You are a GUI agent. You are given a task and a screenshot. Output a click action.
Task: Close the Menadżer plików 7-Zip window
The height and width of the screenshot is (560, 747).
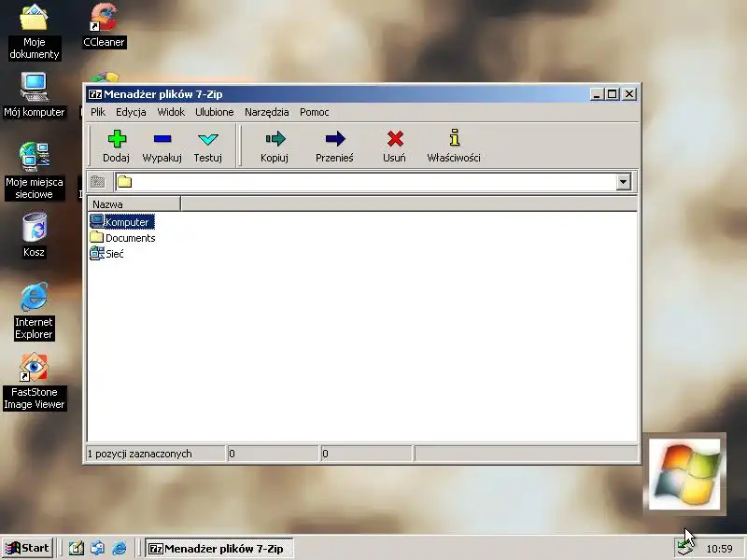tap(629, 94)
